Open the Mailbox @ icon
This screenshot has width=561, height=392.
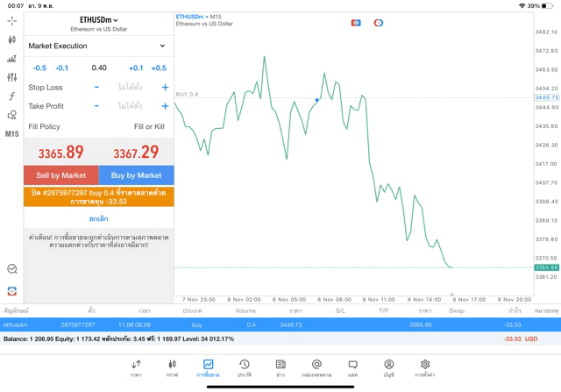tap(316, 367)
